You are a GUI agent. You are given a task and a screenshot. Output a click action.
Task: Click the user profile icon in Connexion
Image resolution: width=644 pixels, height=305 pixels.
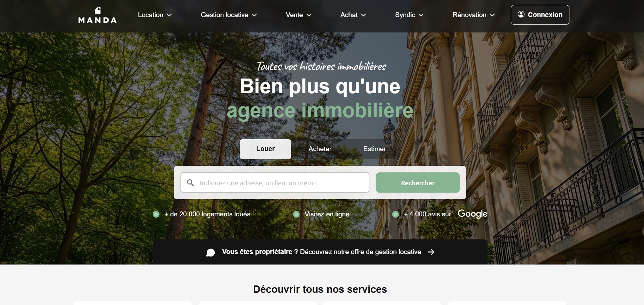point(521,14)
